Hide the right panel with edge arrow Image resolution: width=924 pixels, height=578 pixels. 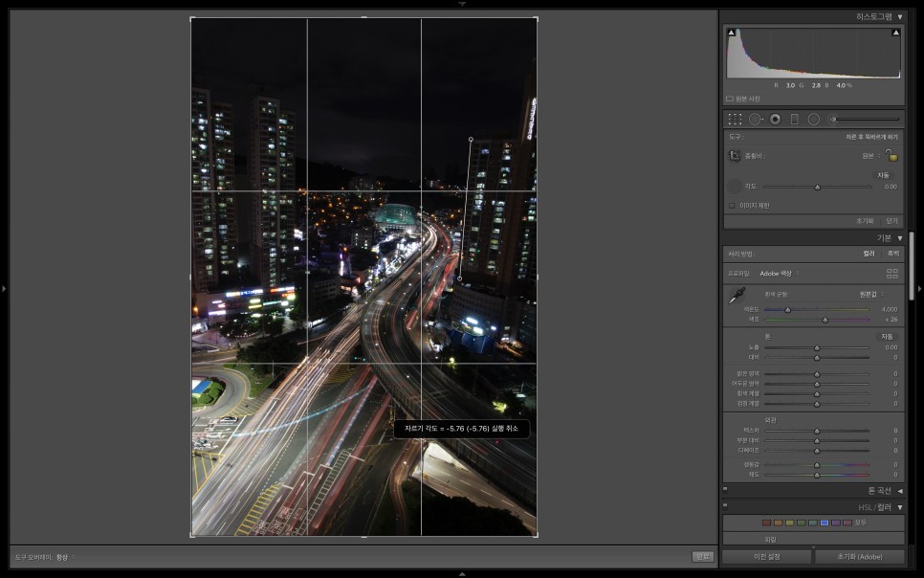pos(920,288)
